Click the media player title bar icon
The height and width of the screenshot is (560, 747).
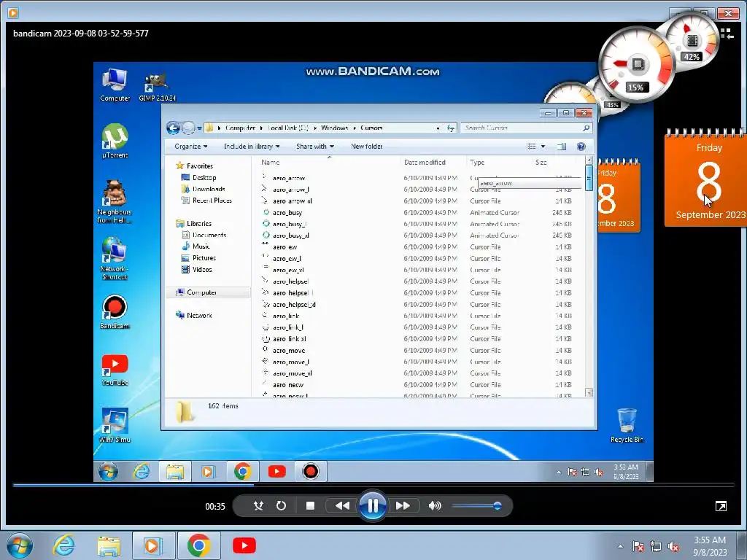[x=13, y=13]
